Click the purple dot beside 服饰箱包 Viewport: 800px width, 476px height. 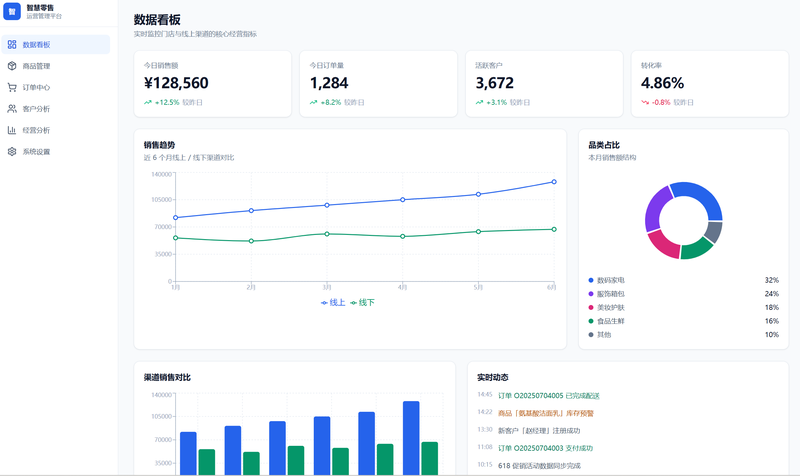click(x=591, y=294)
